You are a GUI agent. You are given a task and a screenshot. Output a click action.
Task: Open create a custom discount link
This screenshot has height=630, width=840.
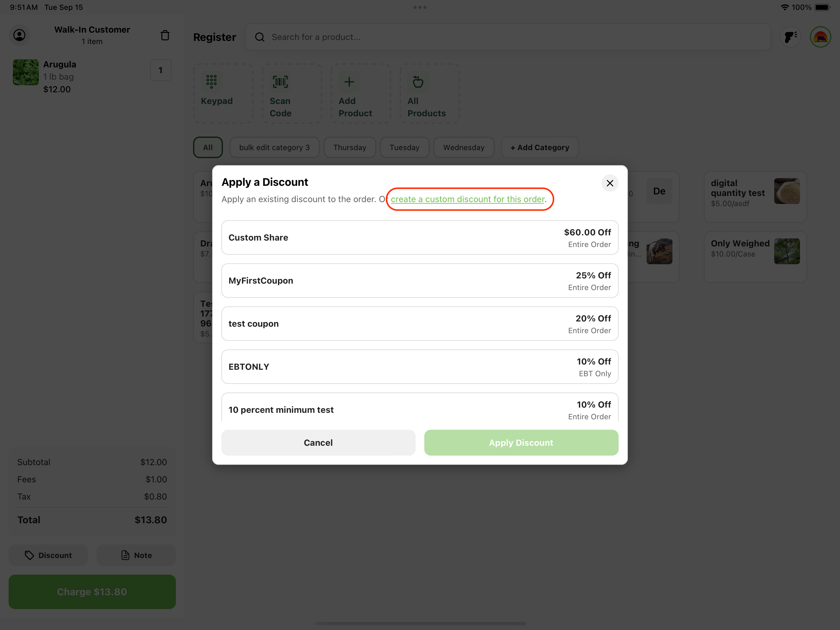[467, 199]
